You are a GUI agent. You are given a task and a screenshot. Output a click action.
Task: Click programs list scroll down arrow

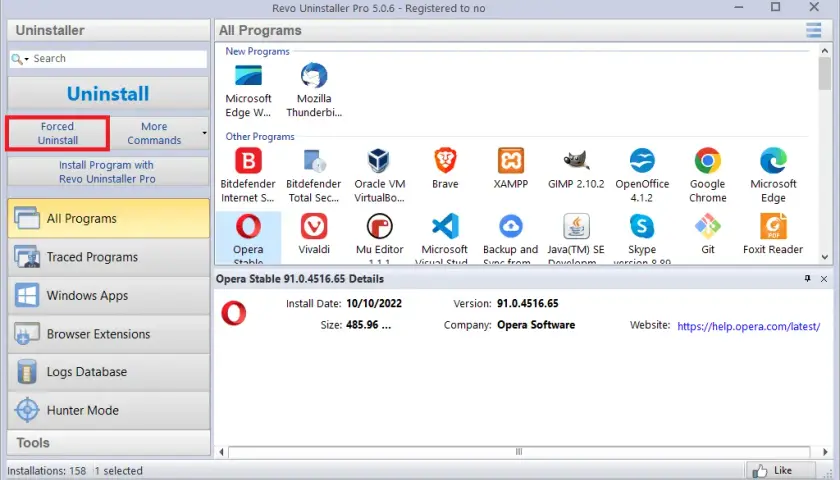[824, 257]
